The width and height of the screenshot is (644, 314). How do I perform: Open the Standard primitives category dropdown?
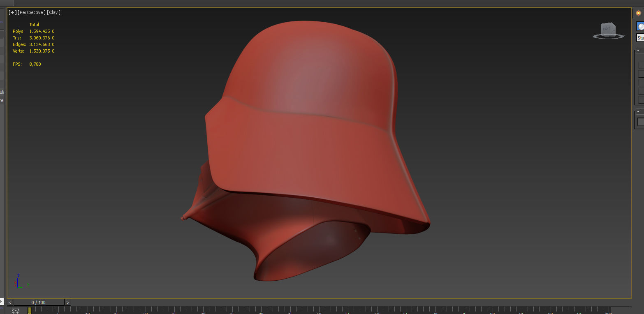(x=640, y=38)
